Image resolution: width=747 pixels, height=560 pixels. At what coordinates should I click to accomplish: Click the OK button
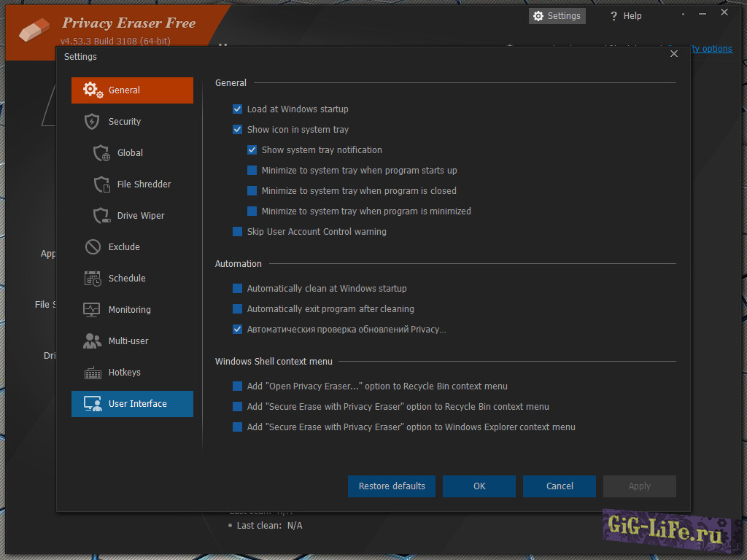[x=479, y=486]
